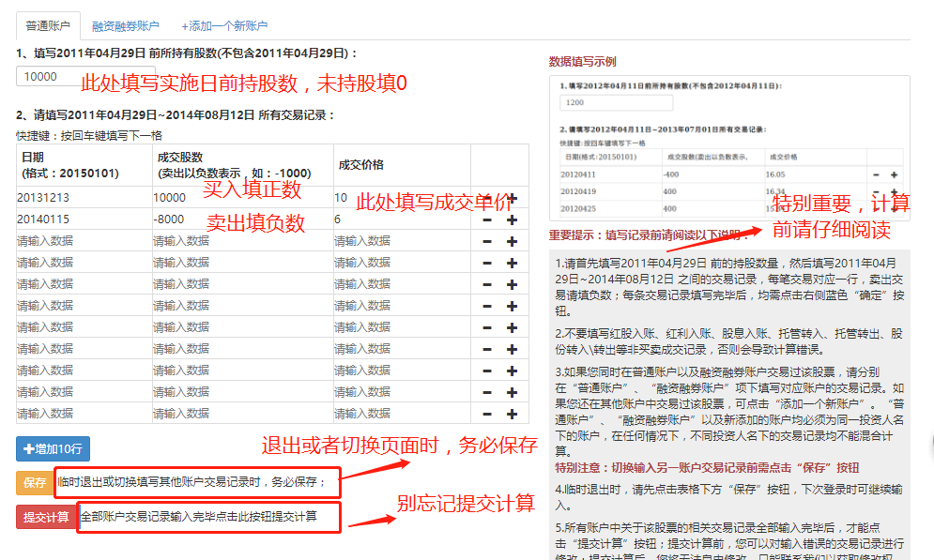Open the 融资融券账户 tab
The width and height of the screenshot is (934, 560).
click(x=125, y=26)
